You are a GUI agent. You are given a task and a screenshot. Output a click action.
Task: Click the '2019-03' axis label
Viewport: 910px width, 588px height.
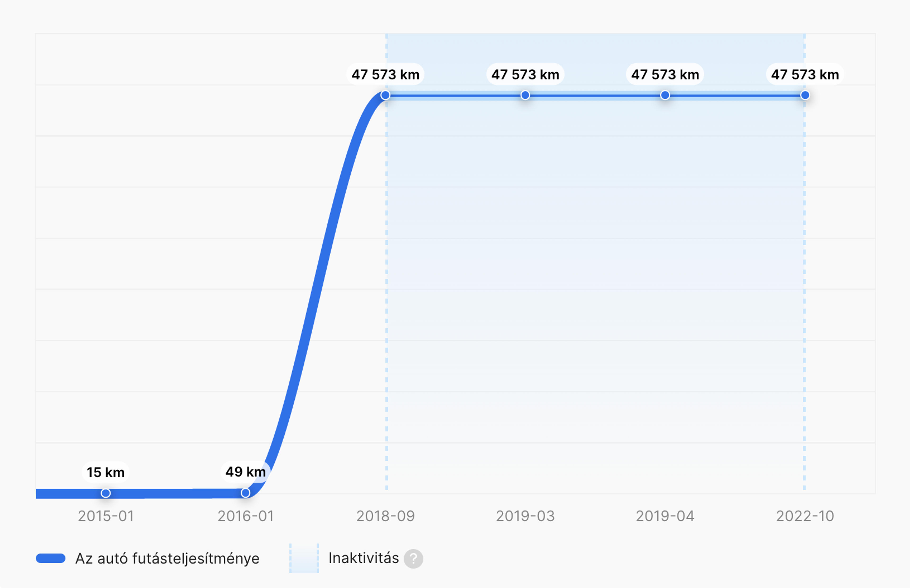tap(525, 516)
